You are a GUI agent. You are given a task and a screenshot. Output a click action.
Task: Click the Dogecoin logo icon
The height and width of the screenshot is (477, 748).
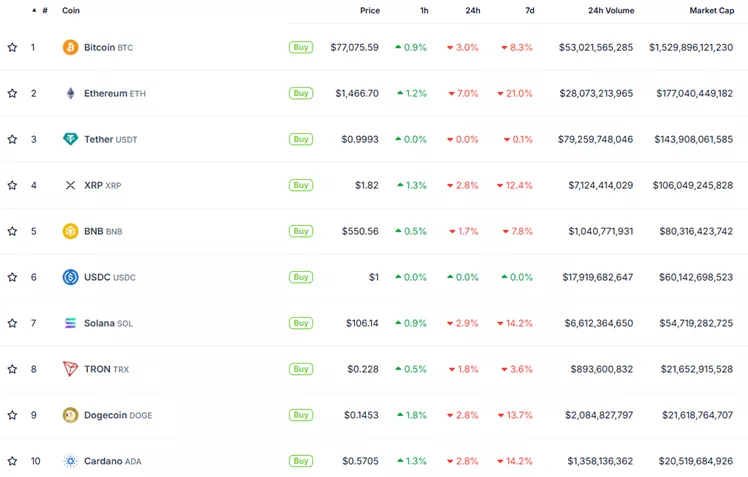[x=70, y=415]
